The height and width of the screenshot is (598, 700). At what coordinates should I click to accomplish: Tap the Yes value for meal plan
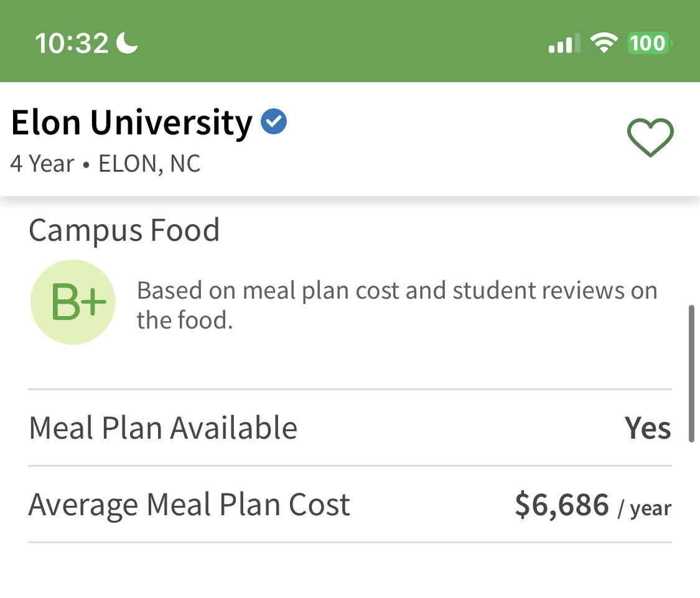(x=647, y=428)
